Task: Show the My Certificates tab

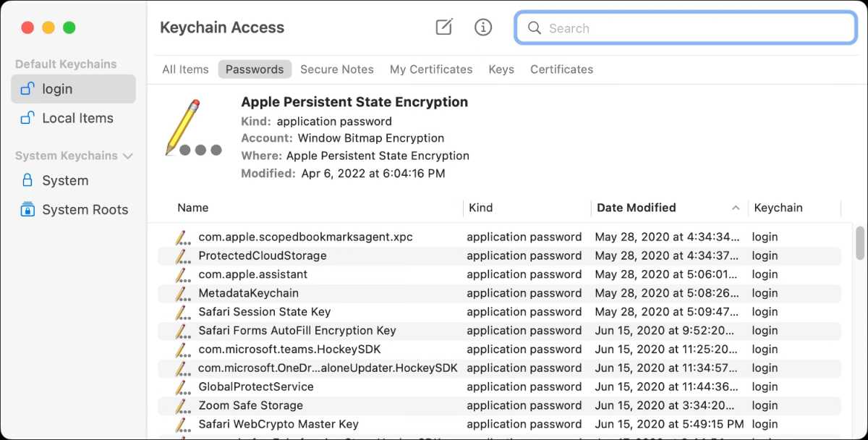Action: [x=431, y=69]
